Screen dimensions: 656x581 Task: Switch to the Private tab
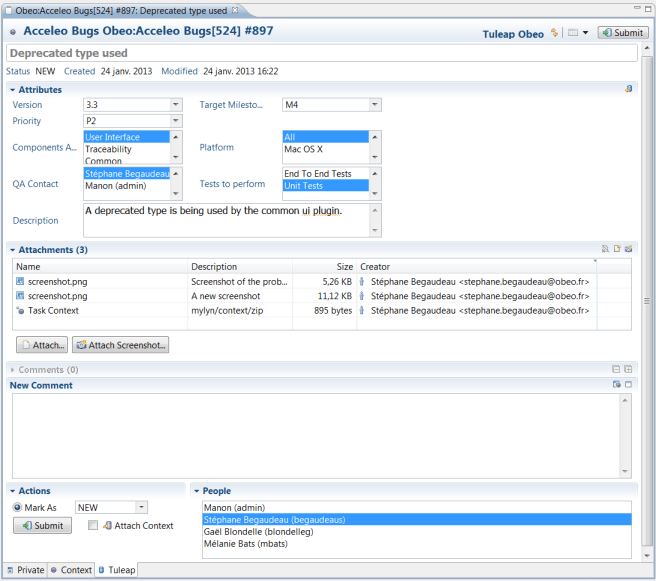pos(25,570)
